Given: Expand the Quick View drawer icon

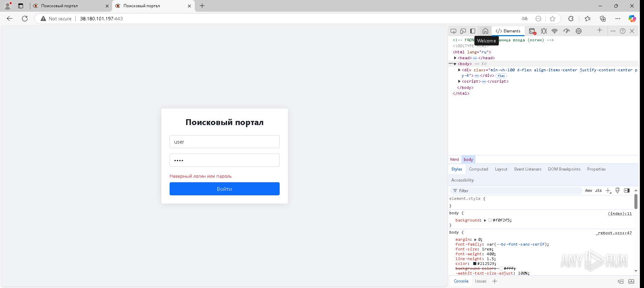Looking at the screenshot, I should [631, 281].
